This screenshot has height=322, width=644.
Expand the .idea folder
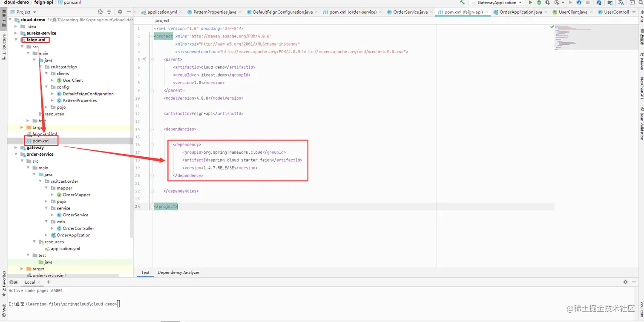tap(16, 26)
